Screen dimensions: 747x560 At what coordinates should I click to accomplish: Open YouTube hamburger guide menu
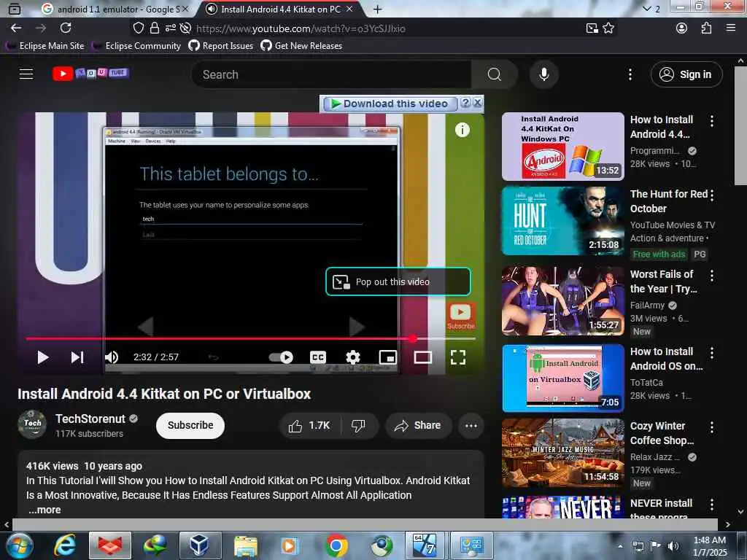click(x=26, y=74)
